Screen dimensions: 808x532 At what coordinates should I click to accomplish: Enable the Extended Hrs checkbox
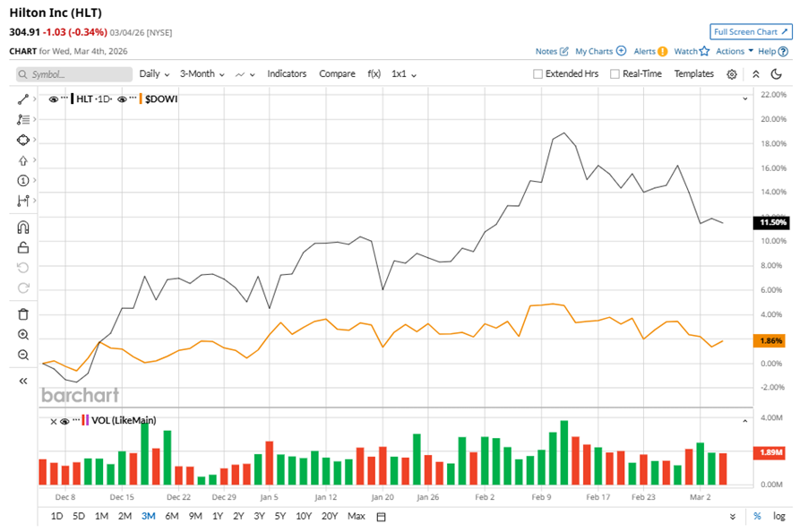point(538,74)
